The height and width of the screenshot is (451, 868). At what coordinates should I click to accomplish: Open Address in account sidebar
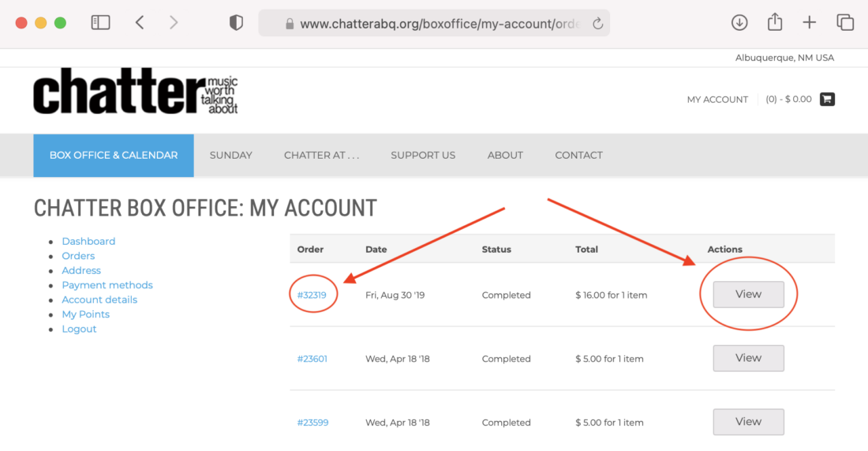(81, 270)
